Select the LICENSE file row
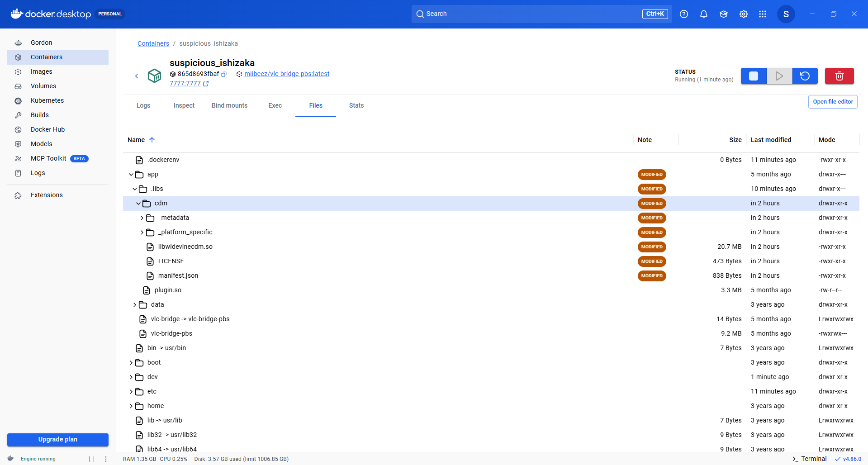This screenshot has width=868, height=465. (491, 261)
